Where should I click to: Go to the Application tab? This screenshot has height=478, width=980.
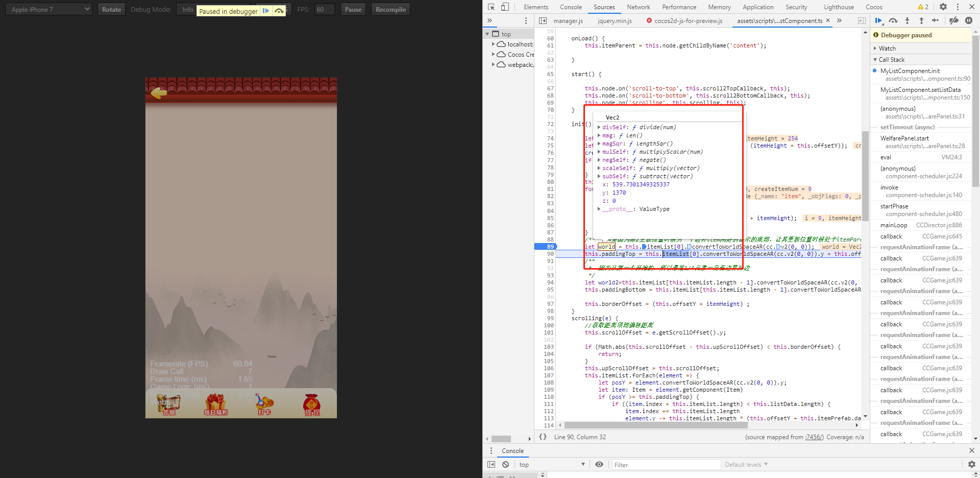[758, 7]
